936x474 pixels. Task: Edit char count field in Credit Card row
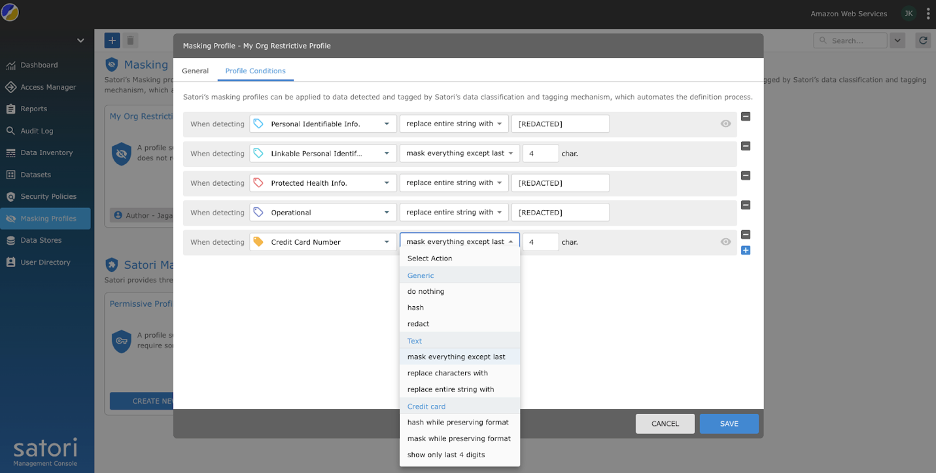pyautogui.click(x=540, y=242)
